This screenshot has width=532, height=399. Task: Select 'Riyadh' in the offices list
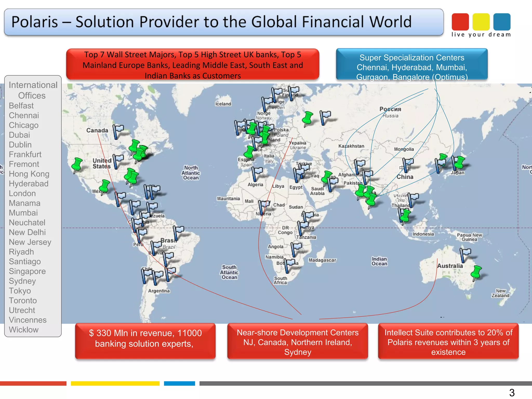(x=21, y=252)
